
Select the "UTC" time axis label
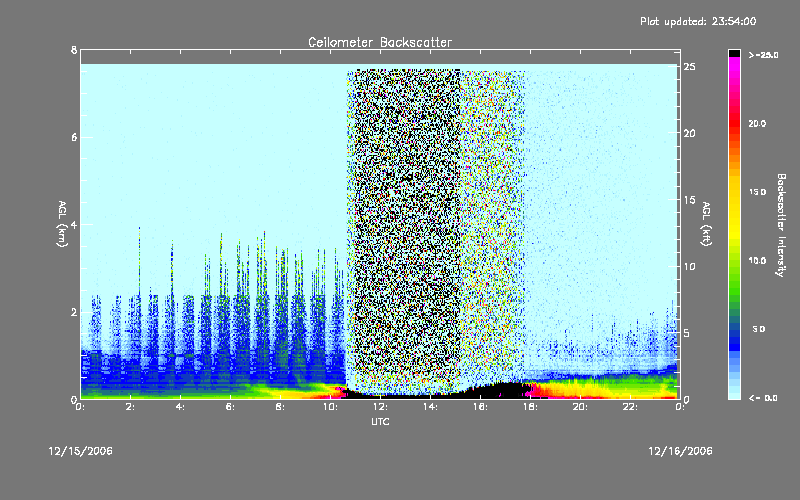380,421
